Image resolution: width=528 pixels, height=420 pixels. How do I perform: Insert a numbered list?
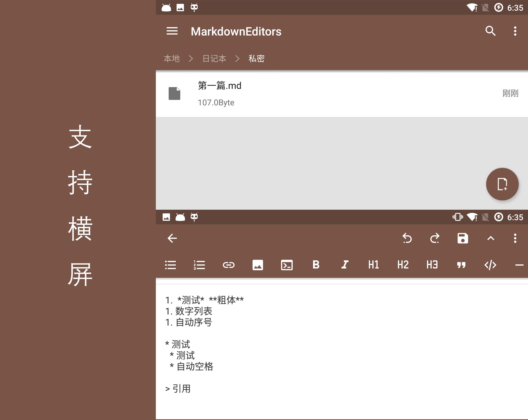pos(199,265)
